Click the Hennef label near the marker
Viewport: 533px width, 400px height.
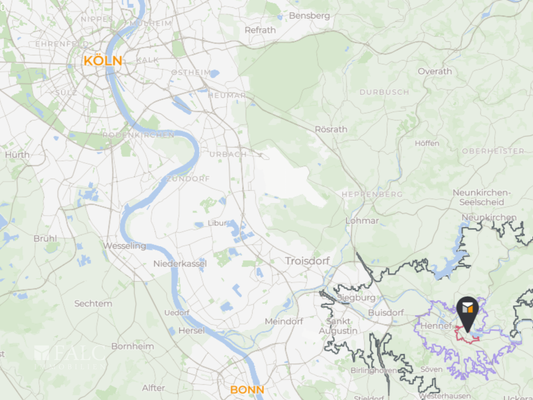coord(435,326)
